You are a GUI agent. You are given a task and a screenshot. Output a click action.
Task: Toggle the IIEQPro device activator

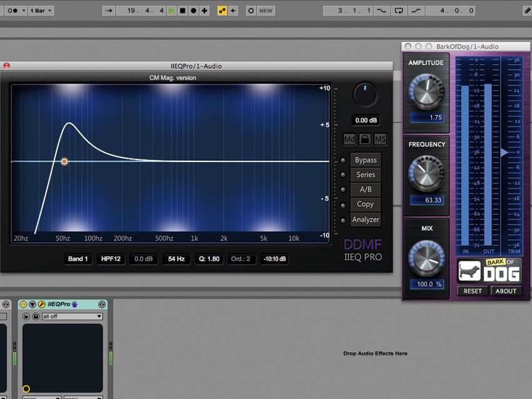point(23,303)
